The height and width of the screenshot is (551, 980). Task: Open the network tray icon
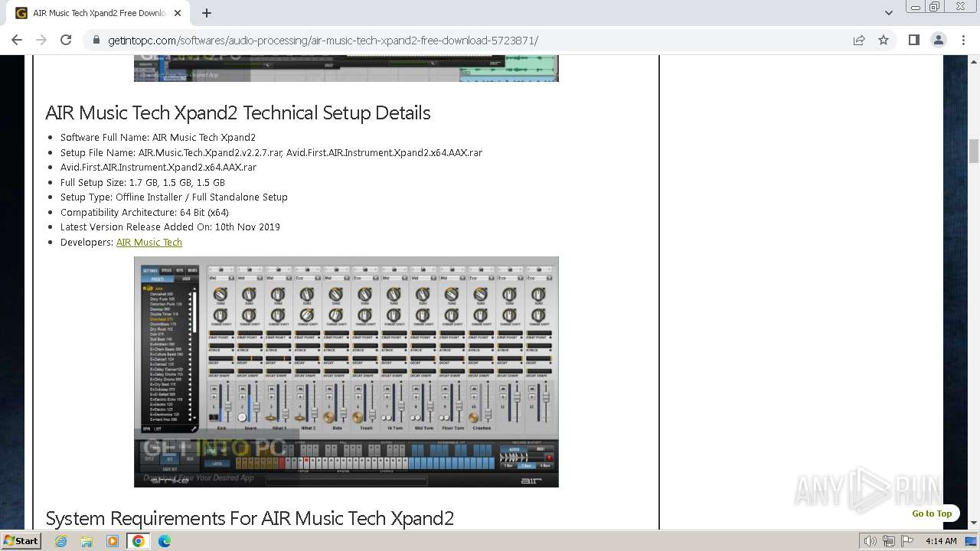pos(888,541)
